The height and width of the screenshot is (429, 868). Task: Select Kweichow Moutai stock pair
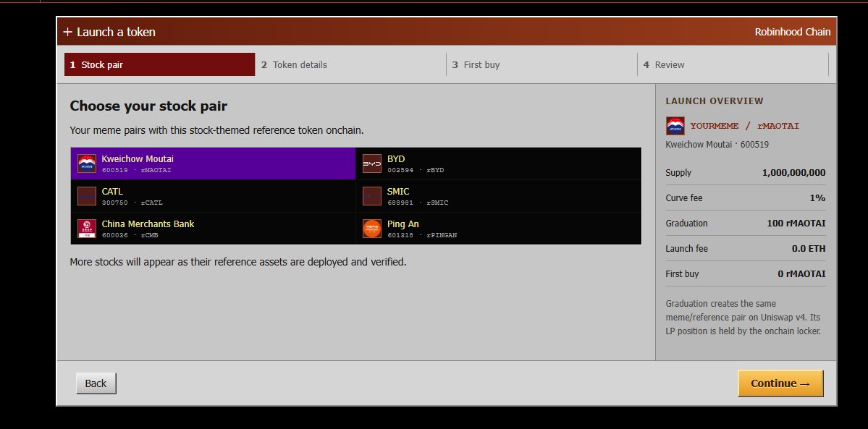pyautogui.click(x=213, y=163)
